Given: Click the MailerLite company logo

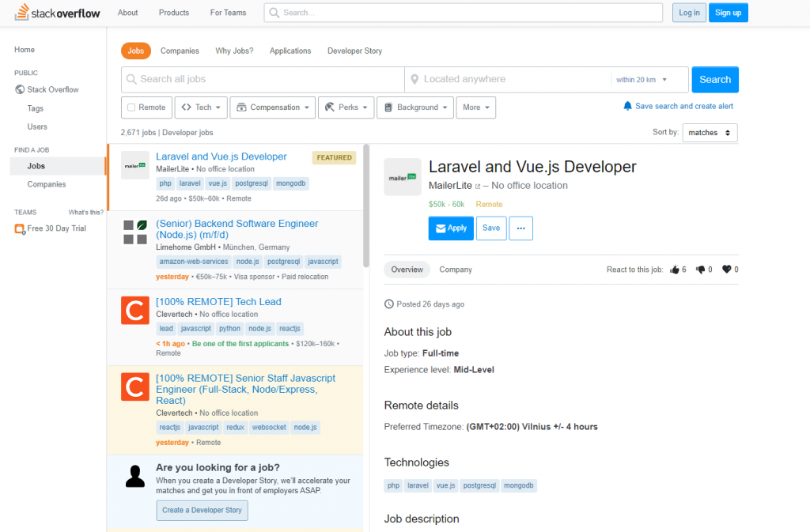Looking at the screenshot, I should 403,177.
